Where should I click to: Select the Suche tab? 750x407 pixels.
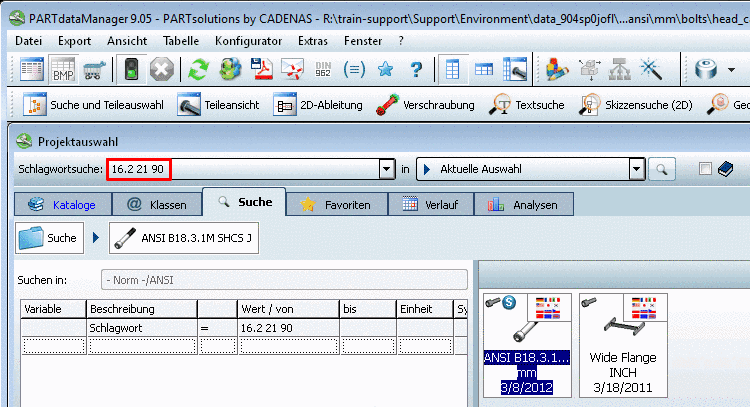pyautogui.click(x=244, y=202)
